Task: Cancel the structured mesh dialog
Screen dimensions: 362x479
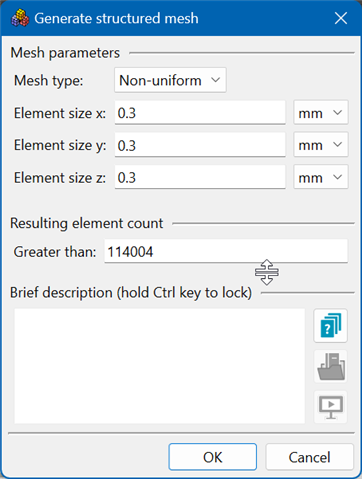Action: (x=309, y=457)
